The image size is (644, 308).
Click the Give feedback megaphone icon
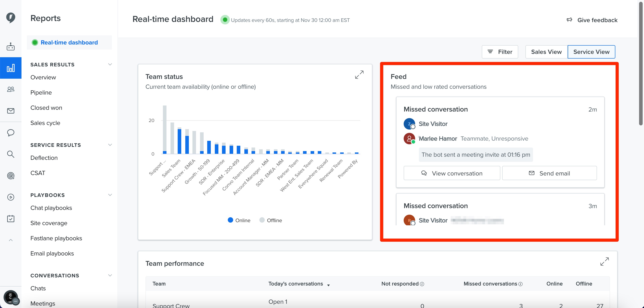click(569, 20)
